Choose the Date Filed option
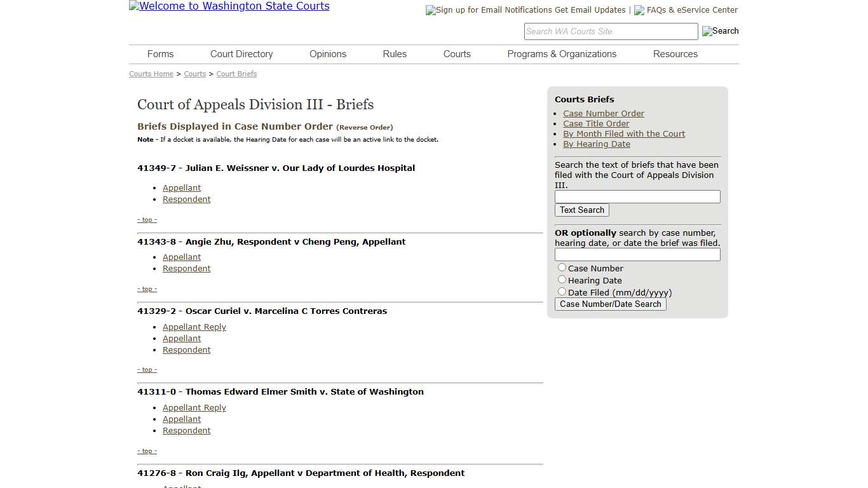 562,291
